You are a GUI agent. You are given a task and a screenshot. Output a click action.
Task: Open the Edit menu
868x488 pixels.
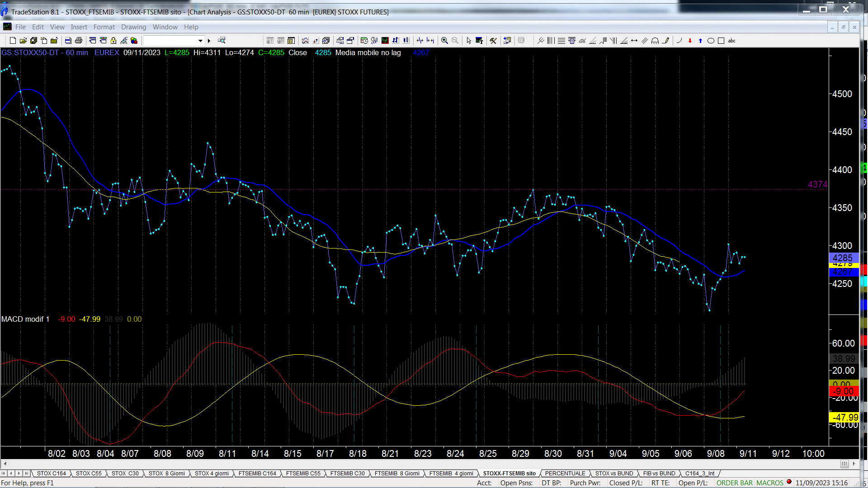tap(38, 27)
